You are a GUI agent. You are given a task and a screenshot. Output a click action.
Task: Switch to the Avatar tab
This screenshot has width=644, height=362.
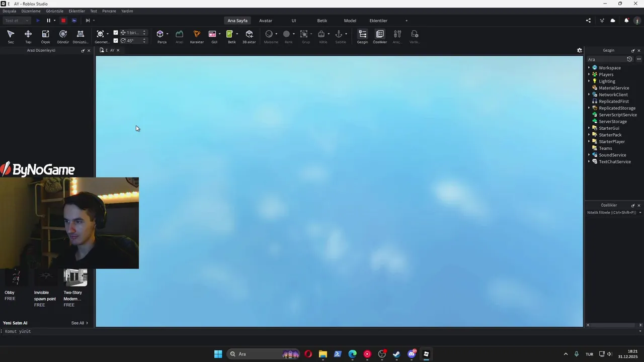[x=266, y=21]
